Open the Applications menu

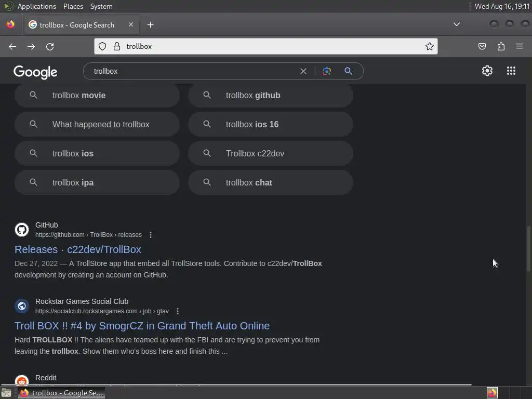click(x=37, y=6)
